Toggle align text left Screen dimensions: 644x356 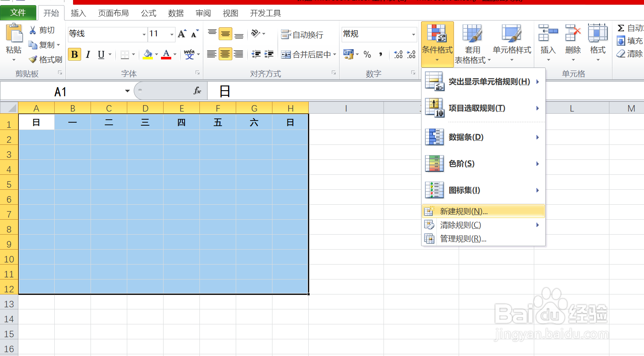tap(212, 54)
